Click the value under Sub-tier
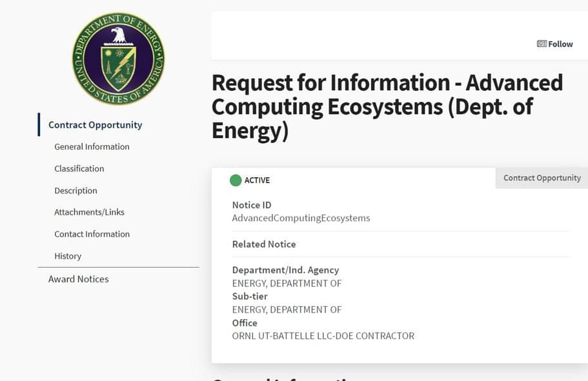The width and height of the screenshot is (588, 381). pos(287,309)
